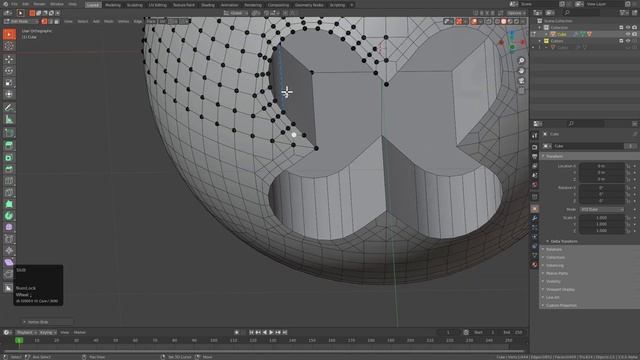Click the outliner search field

pos(582,13)
